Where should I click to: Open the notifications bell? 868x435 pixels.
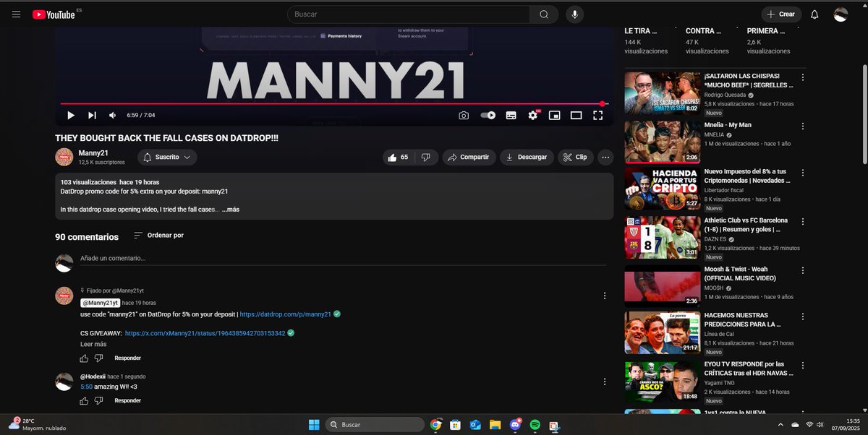point(814,14)
